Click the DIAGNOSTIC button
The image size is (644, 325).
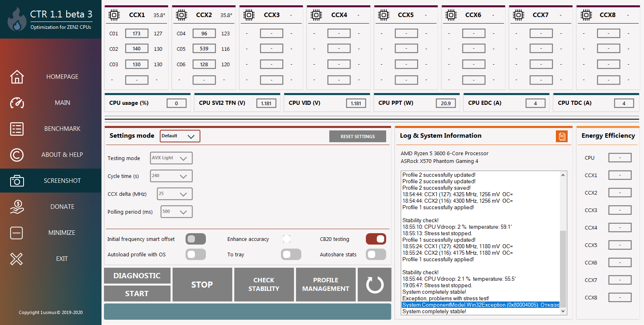tap(137, 275)
